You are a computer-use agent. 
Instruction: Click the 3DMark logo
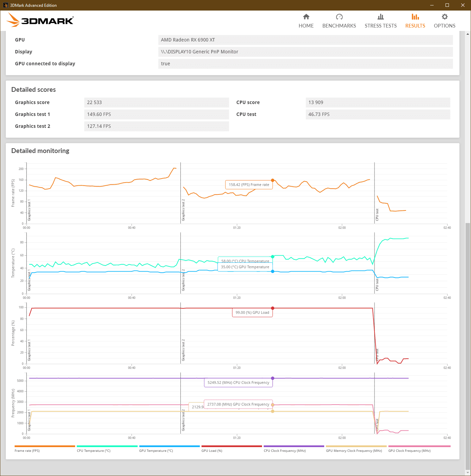point(40,20)
